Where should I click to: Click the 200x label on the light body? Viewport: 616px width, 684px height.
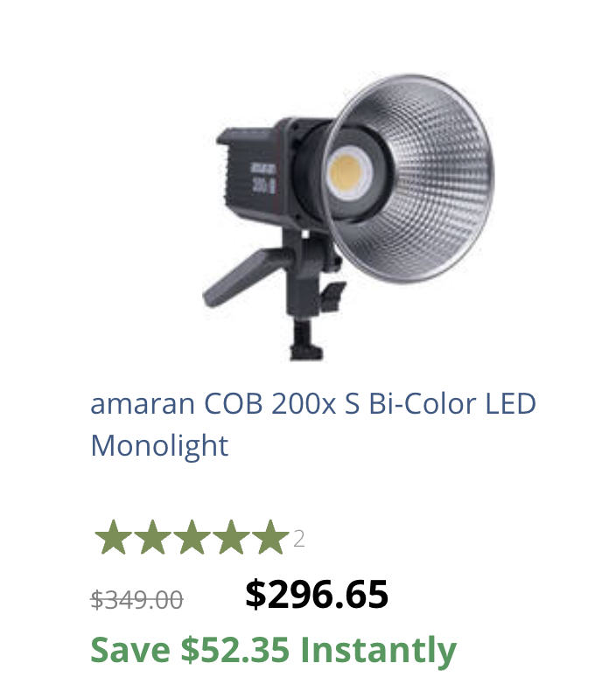(263, 185)
